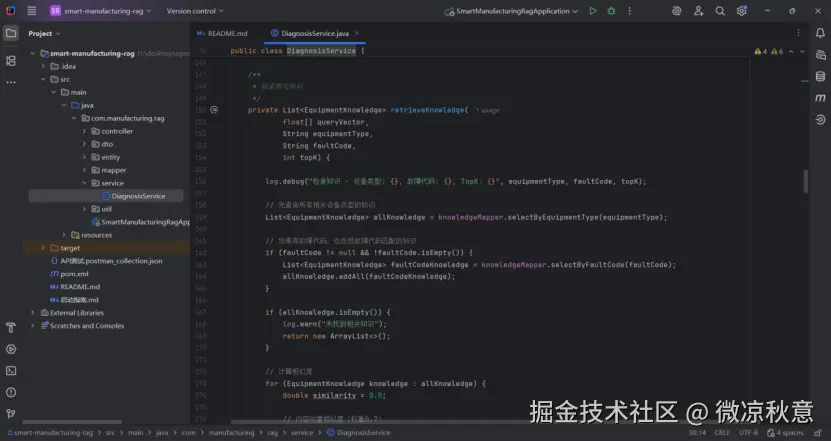Close the DiagnosisService.java tab
The height and width of the screenshot is (442, 831).
point(357,33)
